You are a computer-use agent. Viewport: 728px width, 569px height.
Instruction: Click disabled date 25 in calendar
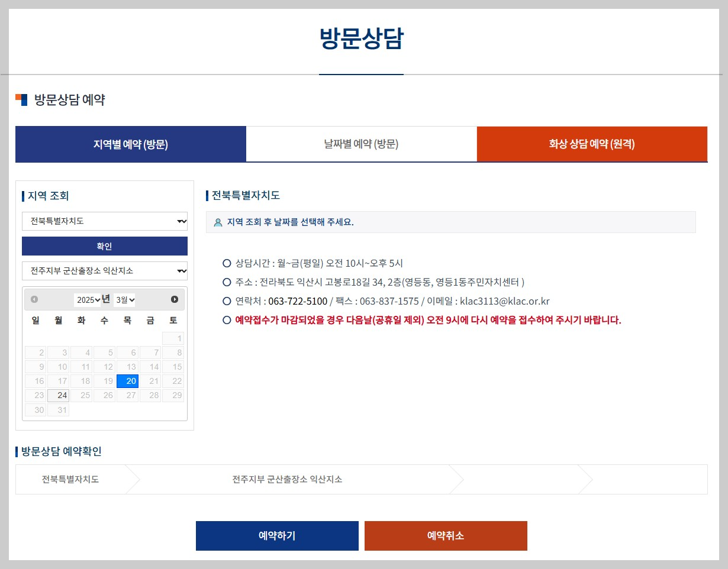tap(81, 395)
